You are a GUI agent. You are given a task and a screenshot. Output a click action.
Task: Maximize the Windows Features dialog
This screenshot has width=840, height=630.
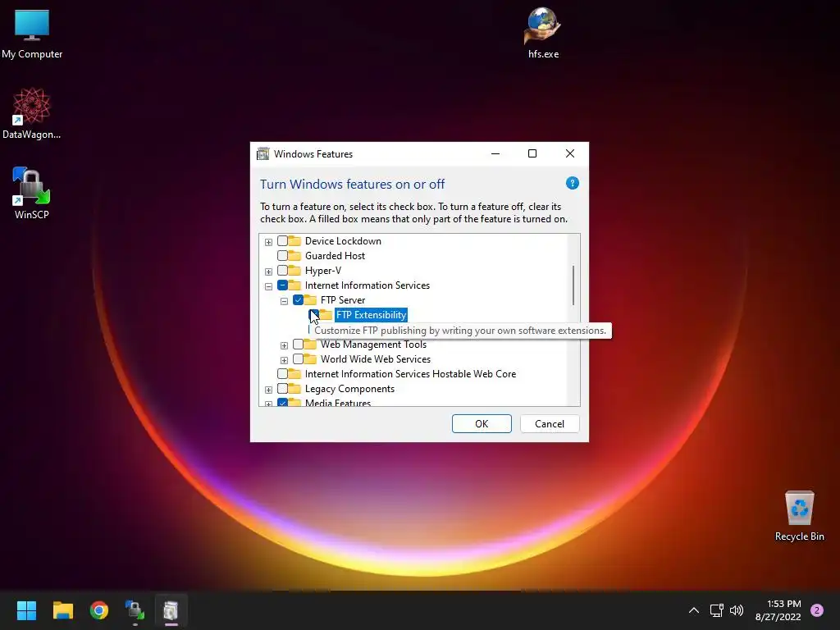(532, 153)
